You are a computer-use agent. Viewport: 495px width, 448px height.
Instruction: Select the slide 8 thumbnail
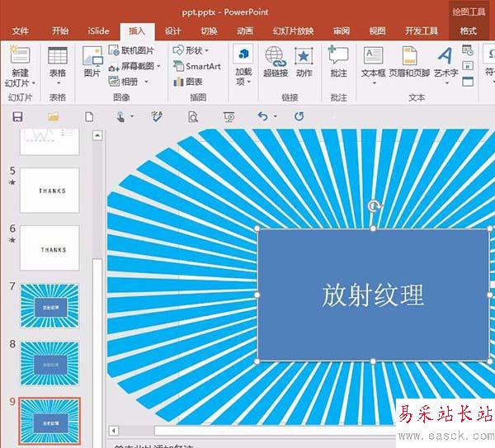[x=49, y=363]
